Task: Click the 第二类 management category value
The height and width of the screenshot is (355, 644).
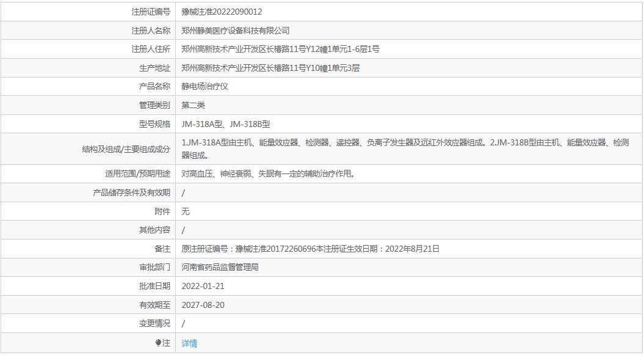Action: (x=193, y=106)
